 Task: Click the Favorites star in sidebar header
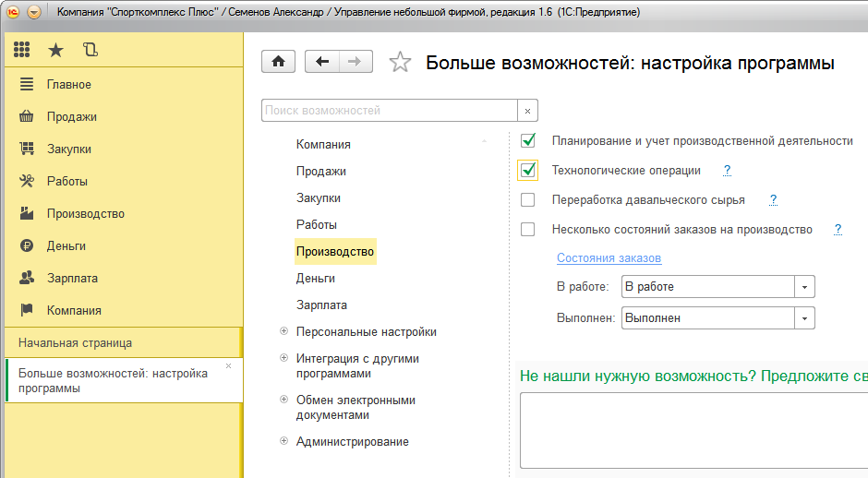(x=55, y=50)
